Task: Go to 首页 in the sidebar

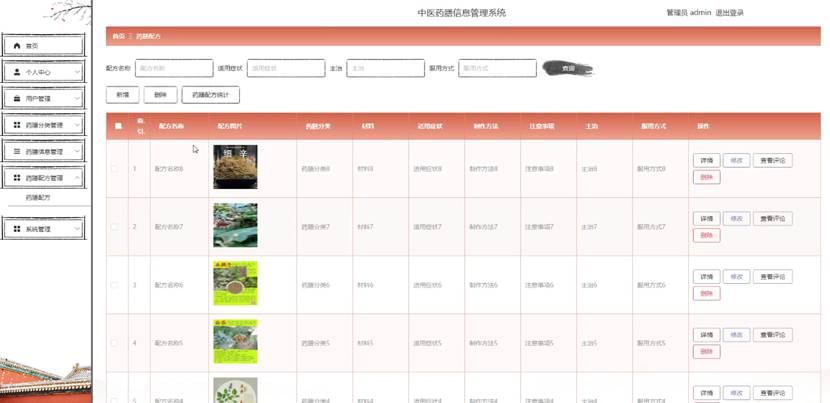Action: (x=43, y=46)
